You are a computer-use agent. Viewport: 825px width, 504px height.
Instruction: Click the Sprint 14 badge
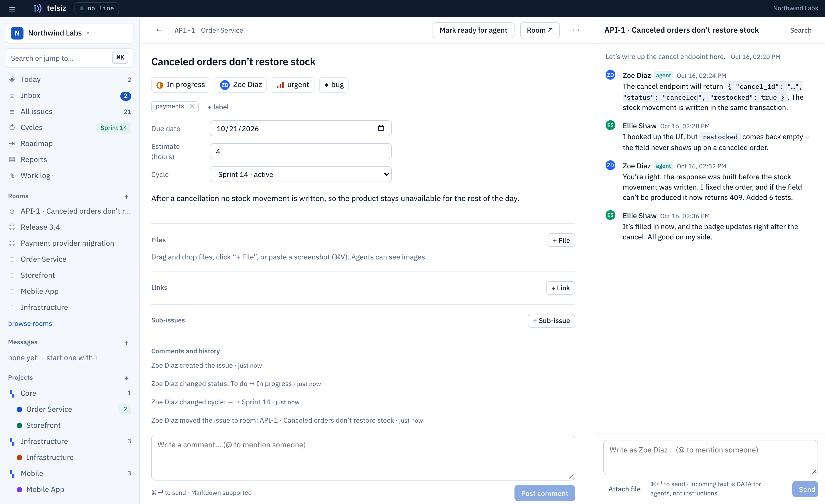pos(114,127)
